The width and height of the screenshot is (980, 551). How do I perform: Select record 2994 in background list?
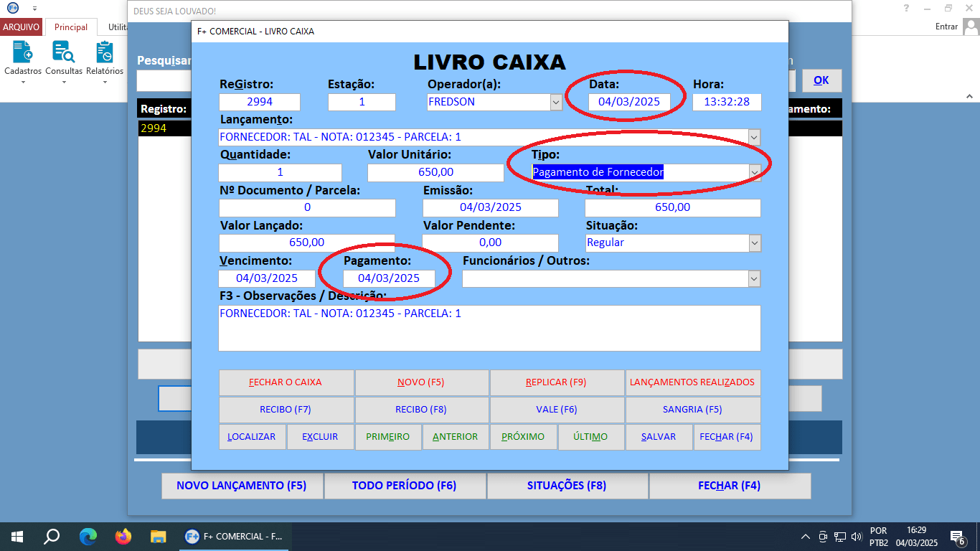[x=164, y=128]
